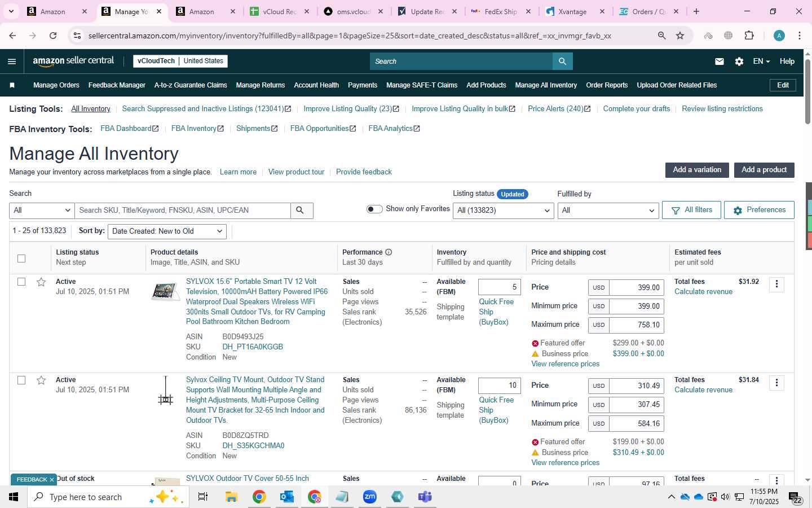Favorite the SYLVOX Portable Smart TV listing star
This screenshot has width=812, height=508.
pyautogui.click(x=41, y=282)
